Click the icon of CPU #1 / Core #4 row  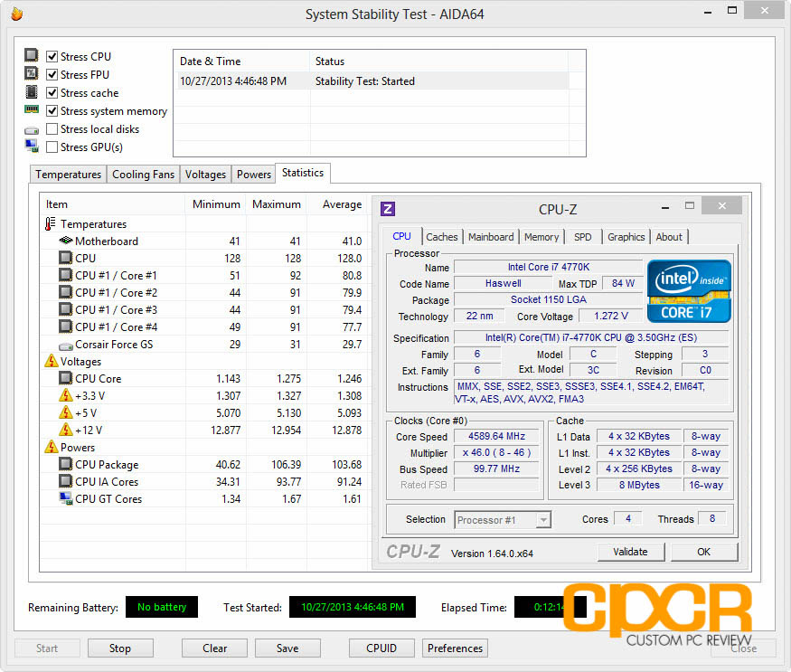pyautogui.click(x=66, y=327)
